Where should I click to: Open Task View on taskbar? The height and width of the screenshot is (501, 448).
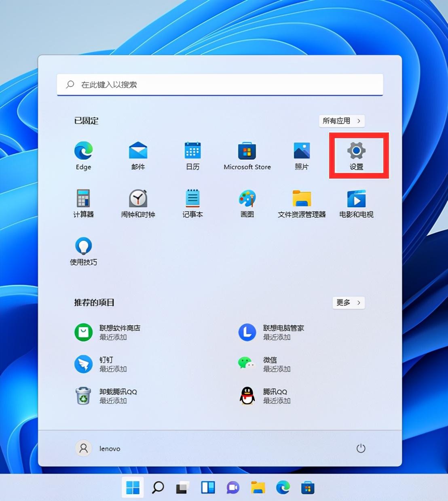click(183, 488)
